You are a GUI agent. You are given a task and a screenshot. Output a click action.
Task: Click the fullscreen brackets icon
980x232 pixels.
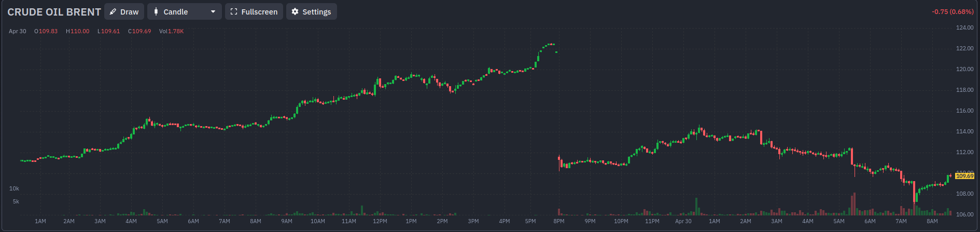pos(234,11)
